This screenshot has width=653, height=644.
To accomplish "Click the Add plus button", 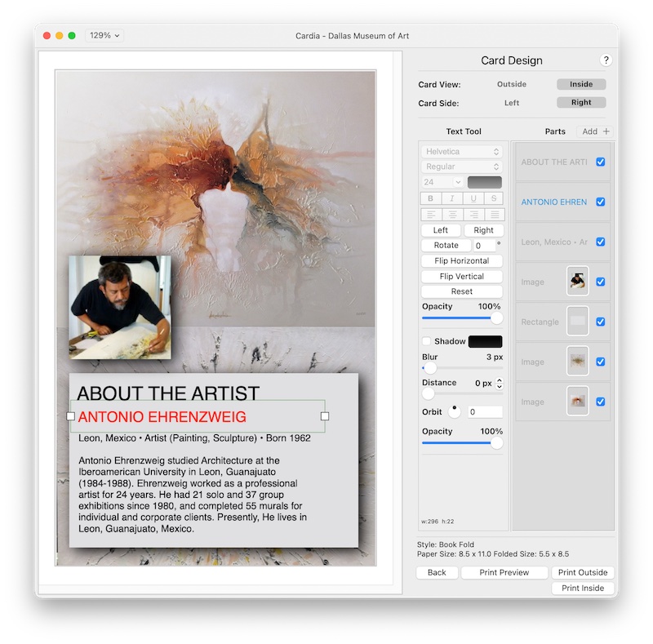I will pyautogui.click(x=596, y=131).
